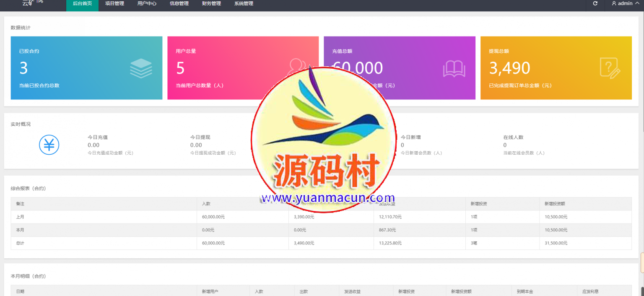Screen dimensions: 644x296
Task: Open the 用户中心 menu
Action: 146,3
